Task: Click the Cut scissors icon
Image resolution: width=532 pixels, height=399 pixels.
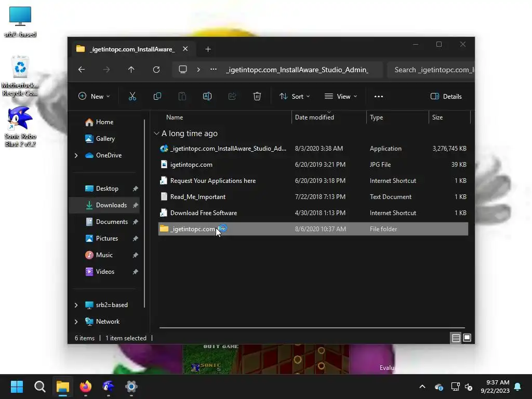Action: coord(132,96)
